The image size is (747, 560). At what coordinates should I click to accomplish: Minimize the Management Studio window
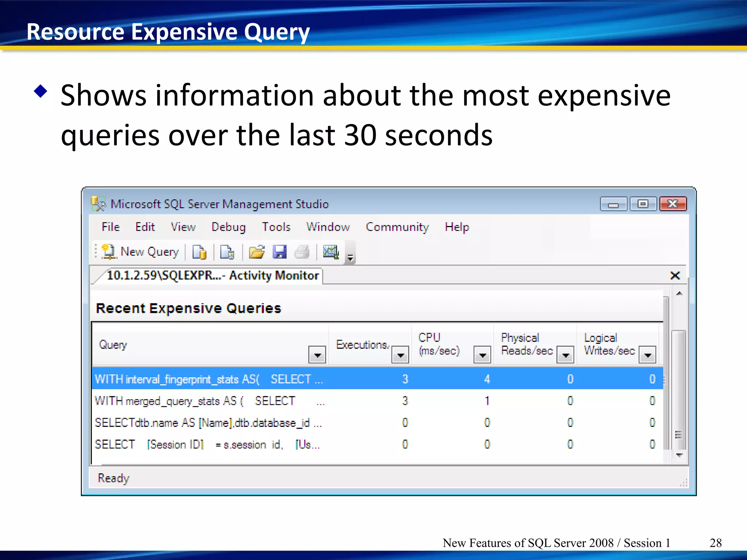[614, 204]
